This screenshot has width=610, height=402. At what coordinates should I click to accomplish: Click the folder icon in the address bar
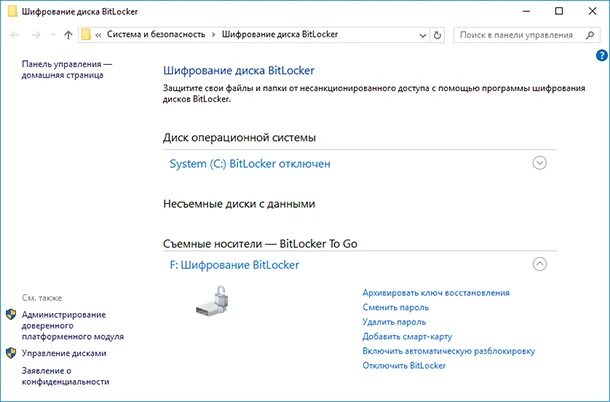point(86,35)
